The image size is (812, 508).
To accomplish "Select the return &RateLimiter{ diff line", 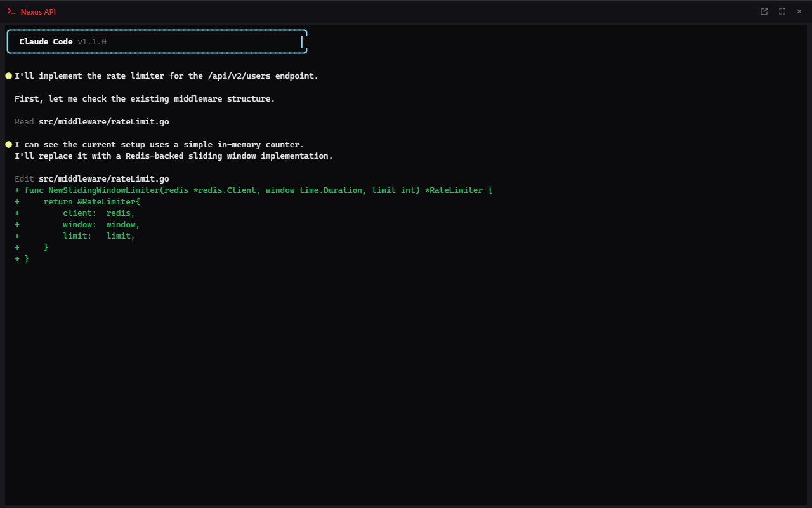I will (x=82, y=201).
